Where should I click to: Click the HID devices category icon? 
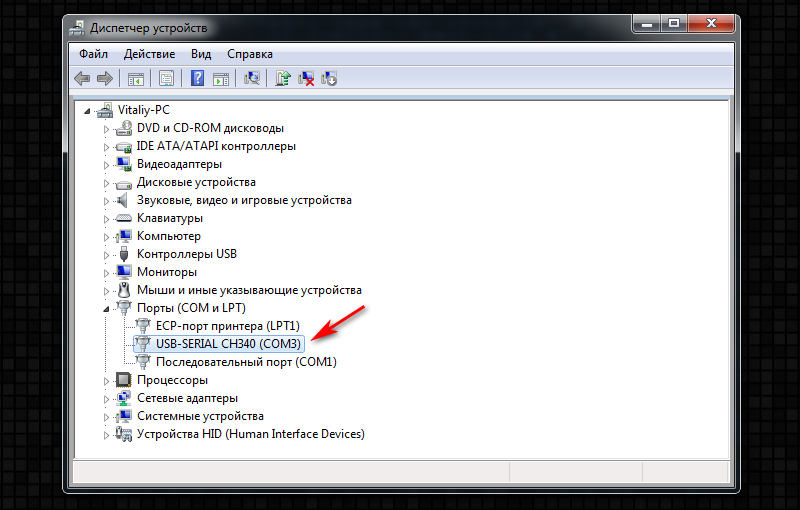point(123,434)
